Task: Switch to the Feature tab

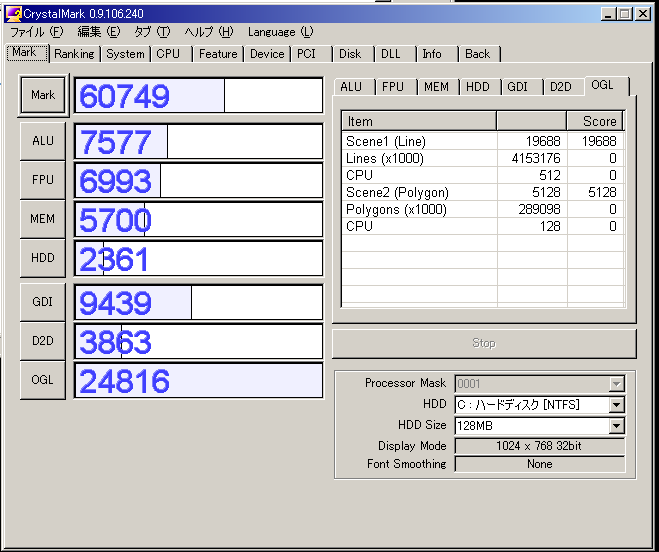Action: 218,54
